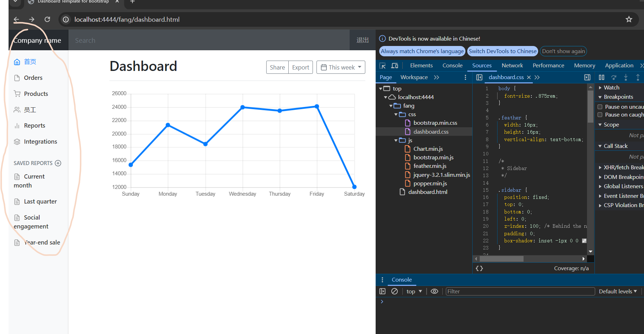Screen dimensions: 644x334
Task: Toggle the console sidebar icon
Action: (x=382, y=291)
